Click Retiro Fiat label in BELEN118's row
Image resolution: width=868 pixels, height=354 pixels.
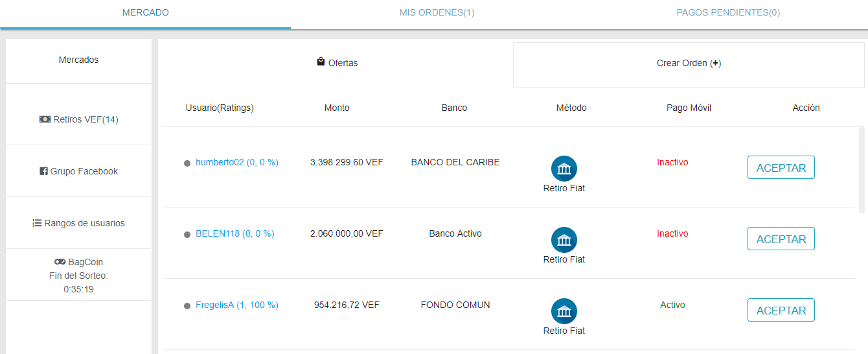(x=564, y=259)
